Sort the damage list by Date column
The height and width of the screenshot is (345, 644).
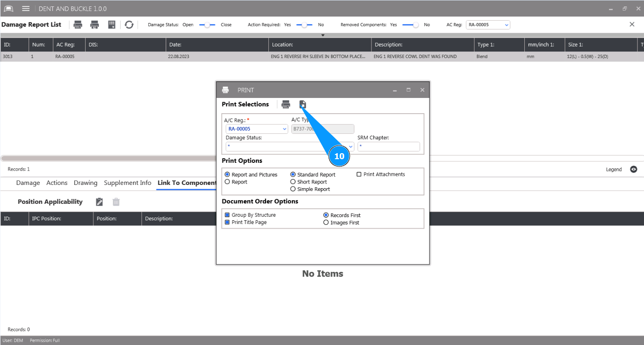pos(217,45)
